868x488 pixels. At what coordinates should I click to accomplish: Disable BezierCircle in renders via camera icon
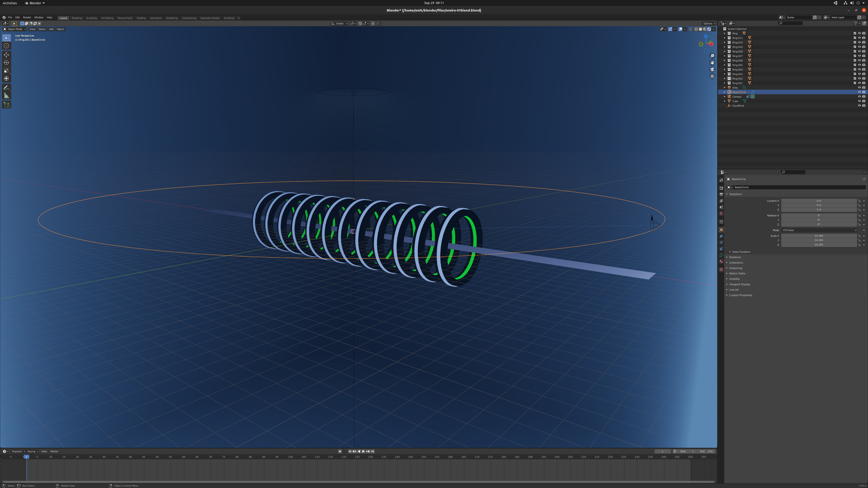[x=864, y=92]
